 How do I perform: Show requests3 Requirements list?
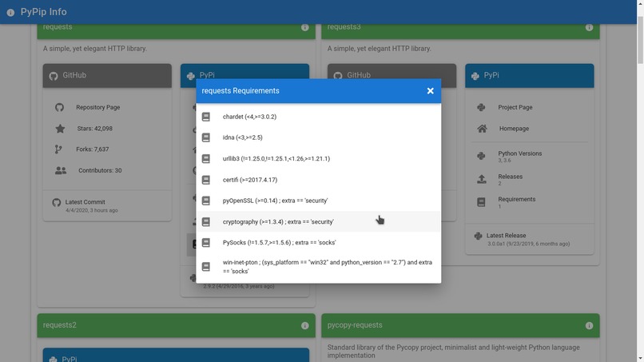[x=530, y=202]
